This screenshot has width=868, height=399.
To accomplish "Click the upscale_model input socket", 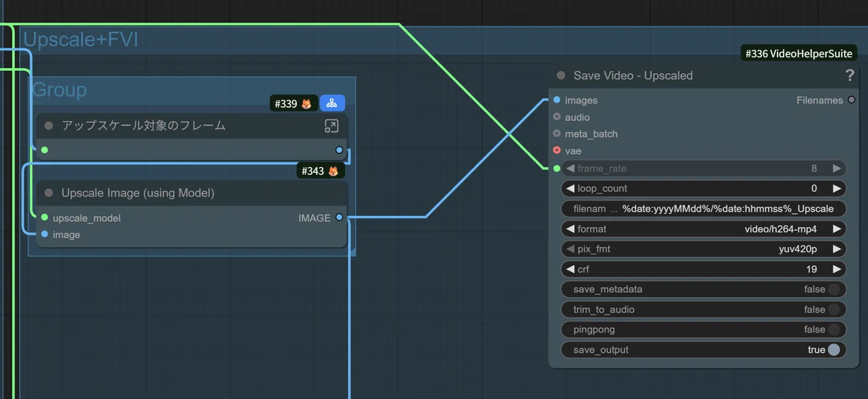I will [x=45, y=218].
